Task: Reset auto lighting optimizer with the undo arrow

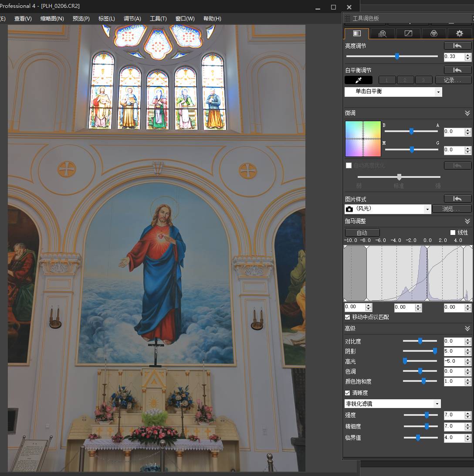Action: [x=457, y=166]
